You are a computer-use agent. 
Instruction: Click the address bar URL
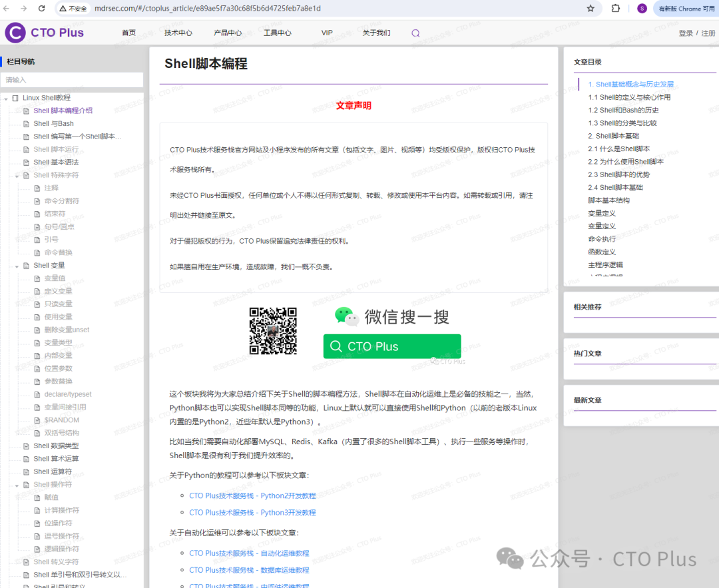point(208,8)
